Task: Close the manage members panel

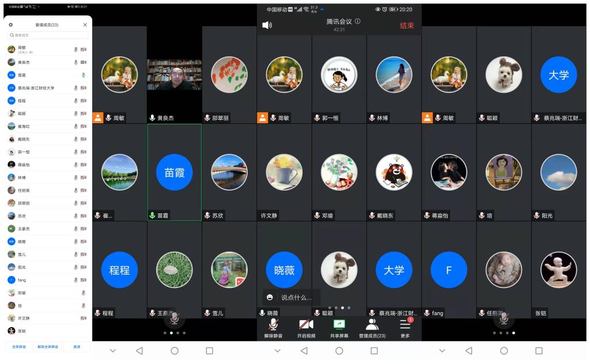Action: click(85, 25)
